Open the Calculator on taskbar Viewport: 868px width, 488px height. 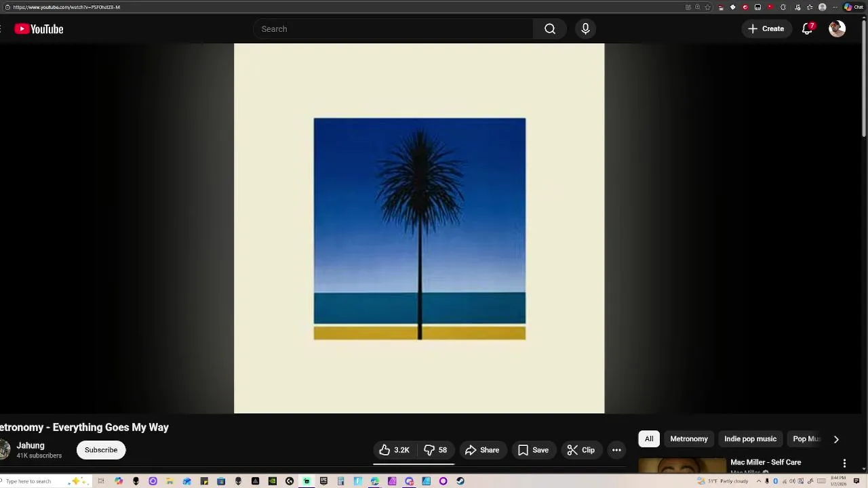tap(341, 481)
